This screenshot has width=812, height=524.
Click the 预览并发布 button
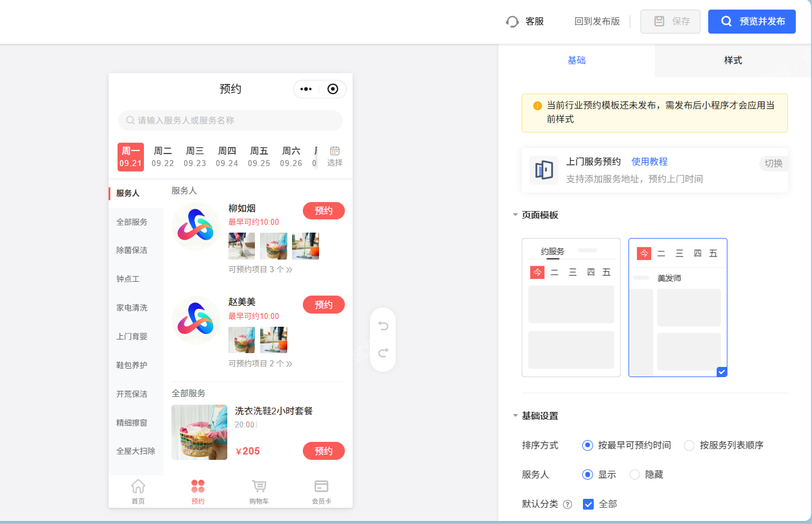752,22
